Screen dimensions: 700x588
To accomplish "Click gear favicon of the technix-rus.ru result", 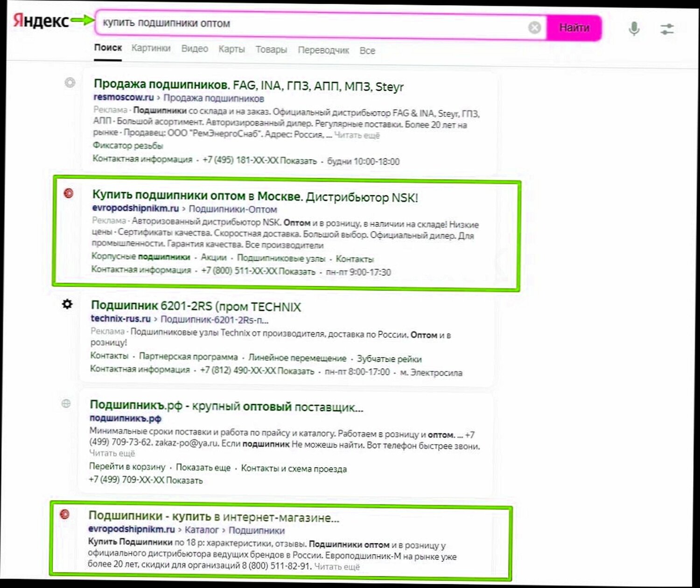I will tap(67, 304).
